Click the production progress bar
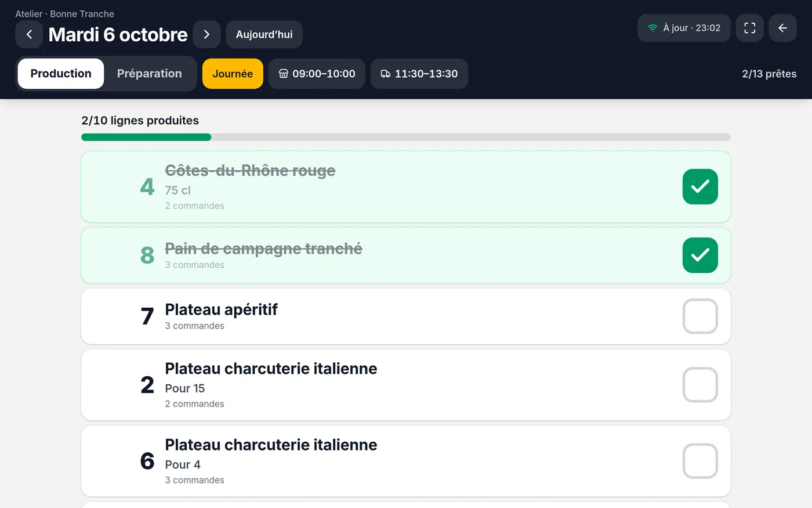Screen dimensions: 812x508 tap(406, 138)
